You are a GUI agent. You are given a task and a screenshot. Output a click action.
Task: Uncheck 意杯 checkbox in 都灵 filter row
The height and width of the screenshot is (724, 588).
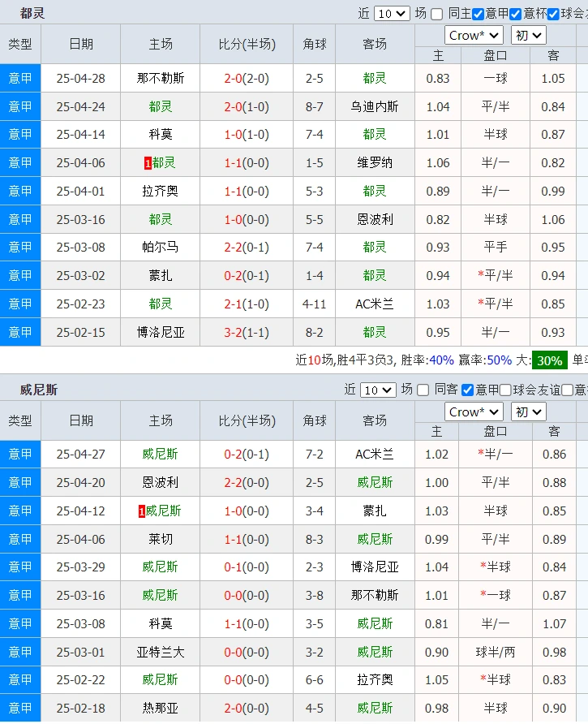(516, 15)
